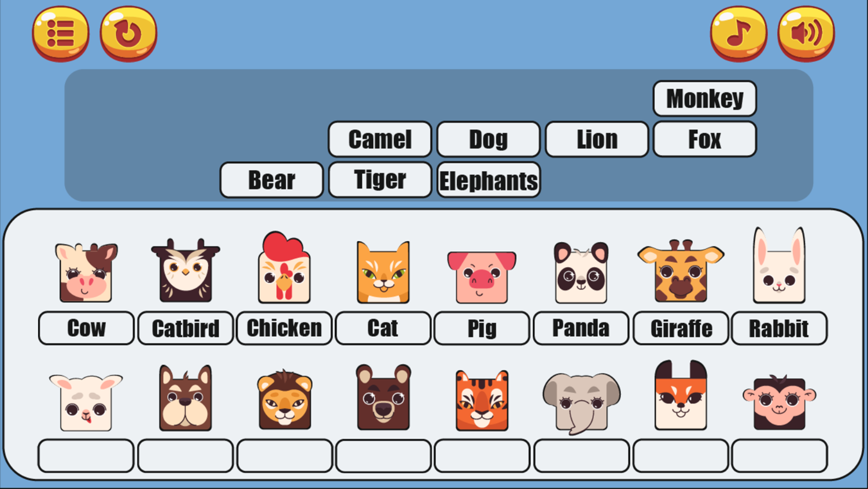The width and height of the screenshot is (868, 489).
Task: Click the empty name slot under the dog
Action: click(x=186, y=456)
